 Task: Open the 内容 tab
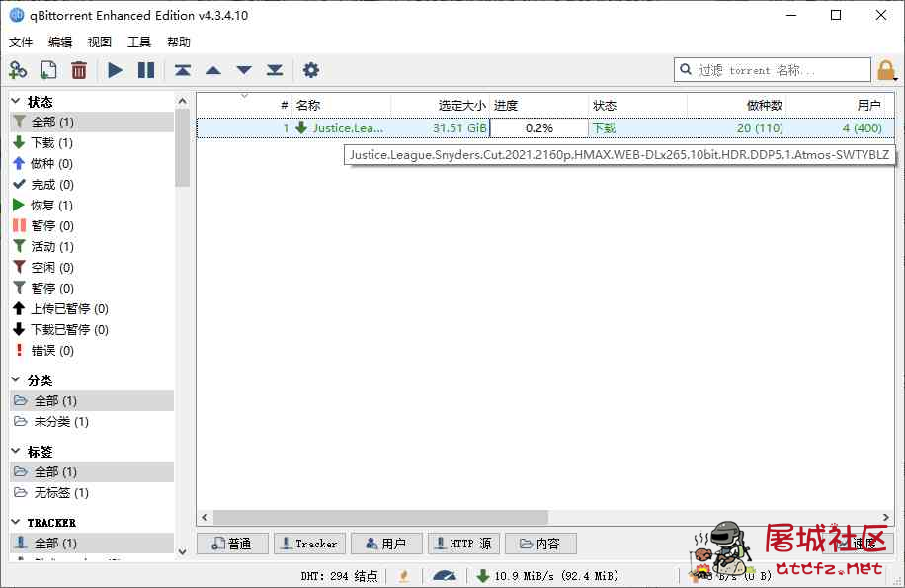click(540, 544)
